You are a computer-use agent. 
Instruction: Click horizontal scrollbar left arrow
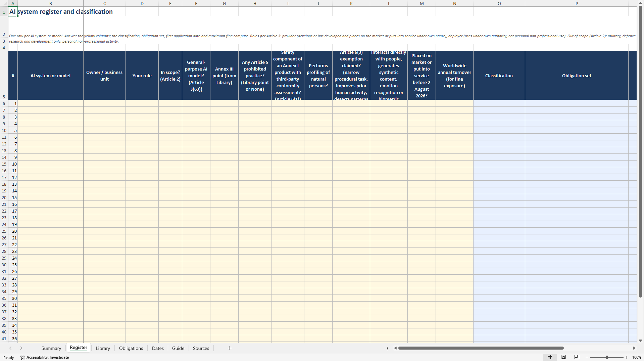click(395, 348)
